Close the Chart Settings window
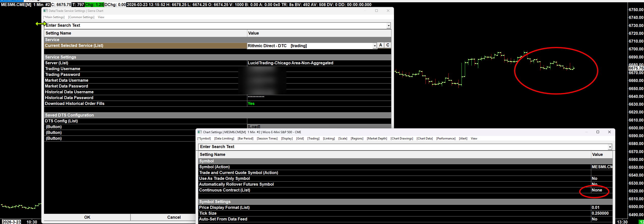The width and height of the screenshot is (644, 224). pyautogui.click(x=609, y=132)
